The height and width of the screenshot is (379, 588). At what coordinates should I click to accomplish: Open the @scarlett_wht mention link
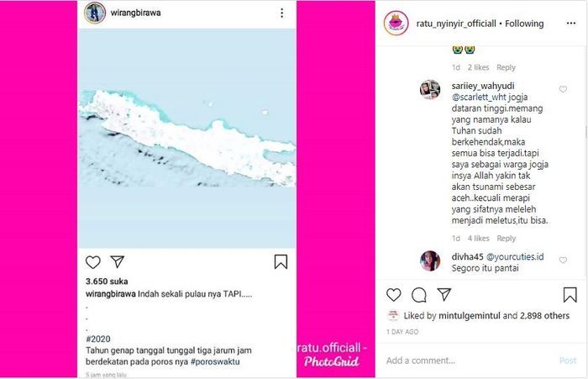click(x=480, y=97)
